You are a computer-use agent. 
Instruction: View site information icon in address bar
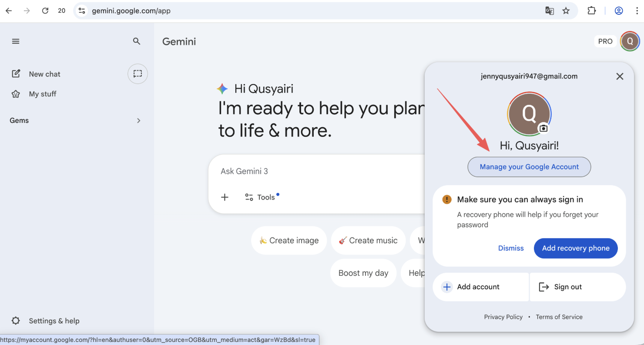[82, 11]
